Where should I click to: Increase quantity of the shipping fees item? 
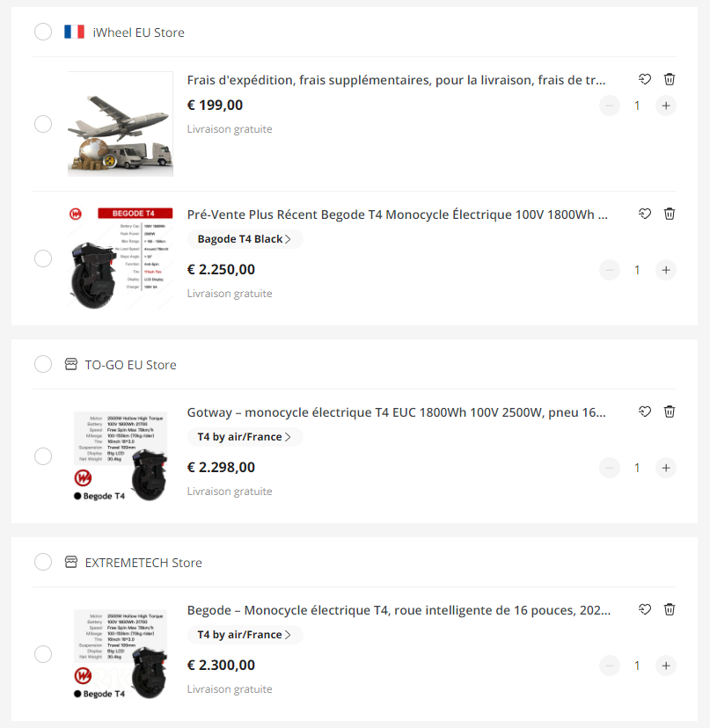point(666,106)
